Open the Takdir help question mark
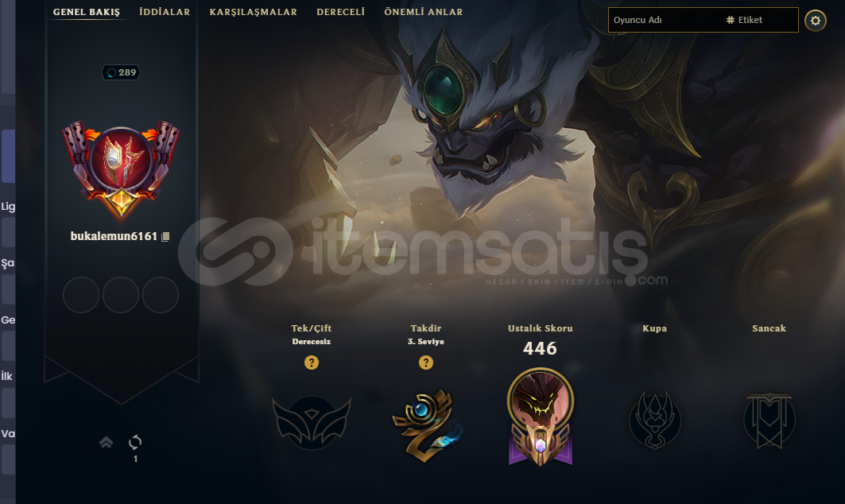 (x=426, y=362)
